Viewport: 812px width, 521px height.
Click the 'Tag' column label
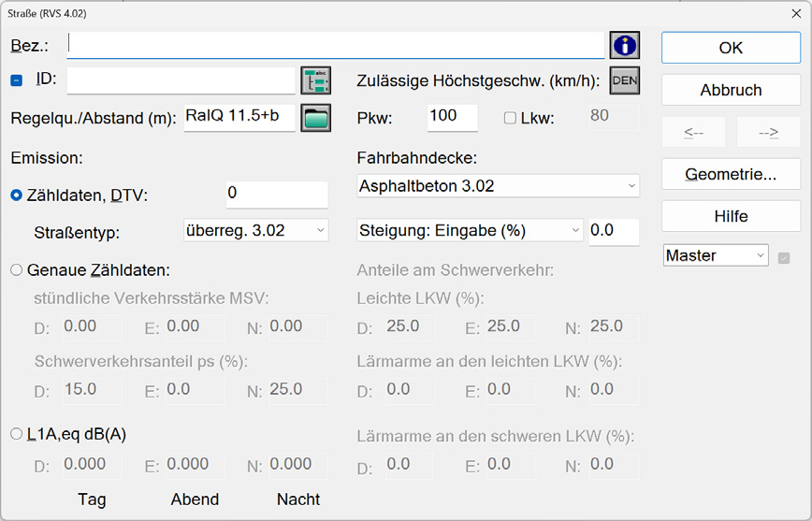(92, 499)
